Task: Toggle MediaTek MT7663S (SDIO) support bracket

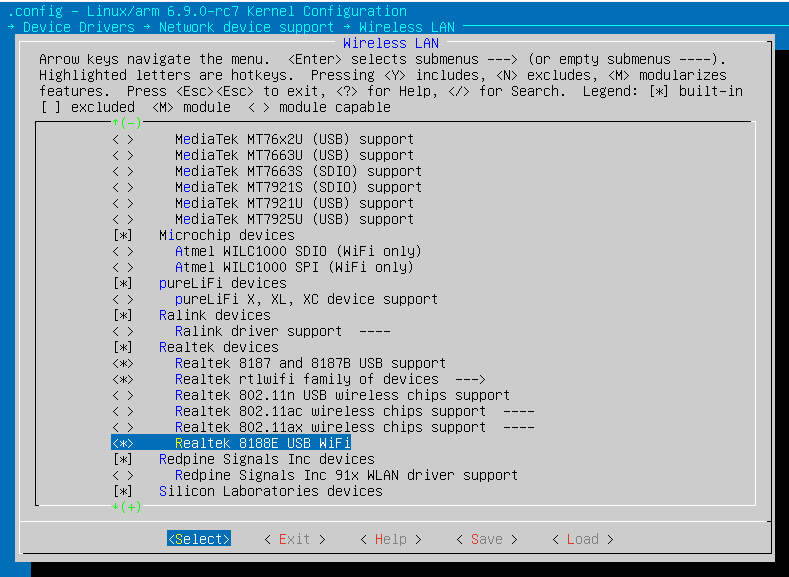Action: 123,172
